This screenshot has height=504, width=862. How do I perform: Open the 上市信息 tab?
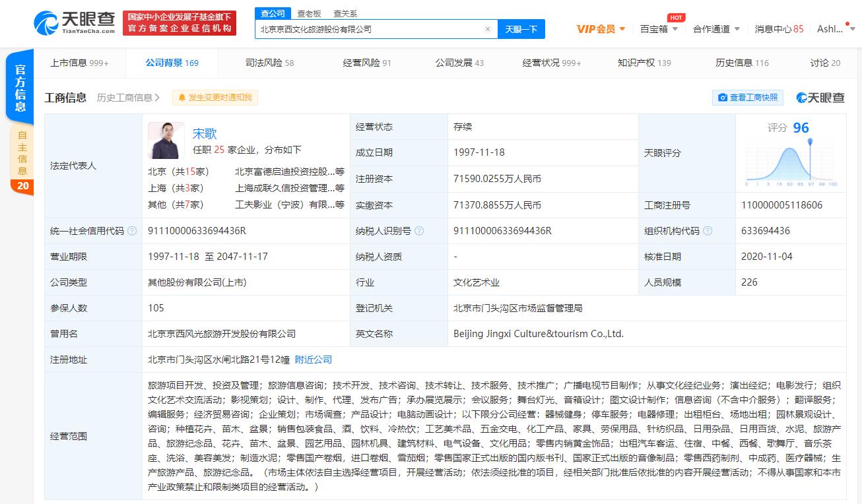[x=79, y=63]
